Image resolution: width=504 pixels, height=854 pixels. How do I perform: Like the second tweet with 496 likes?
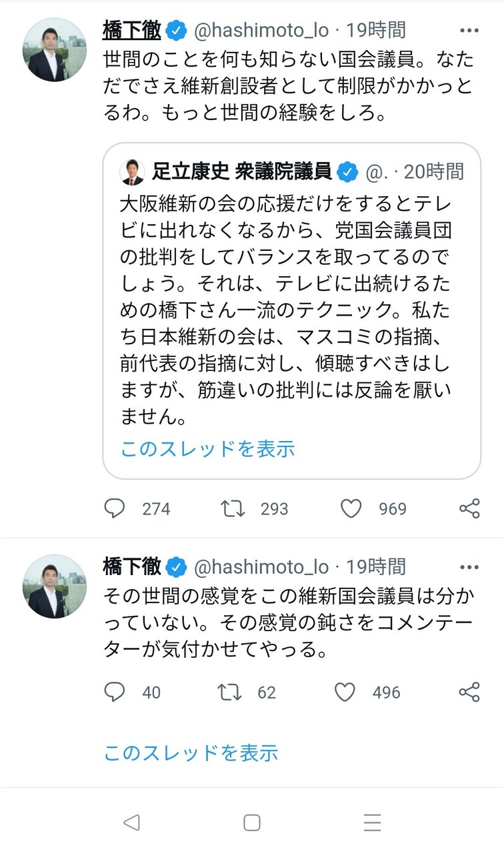(345, 693)
